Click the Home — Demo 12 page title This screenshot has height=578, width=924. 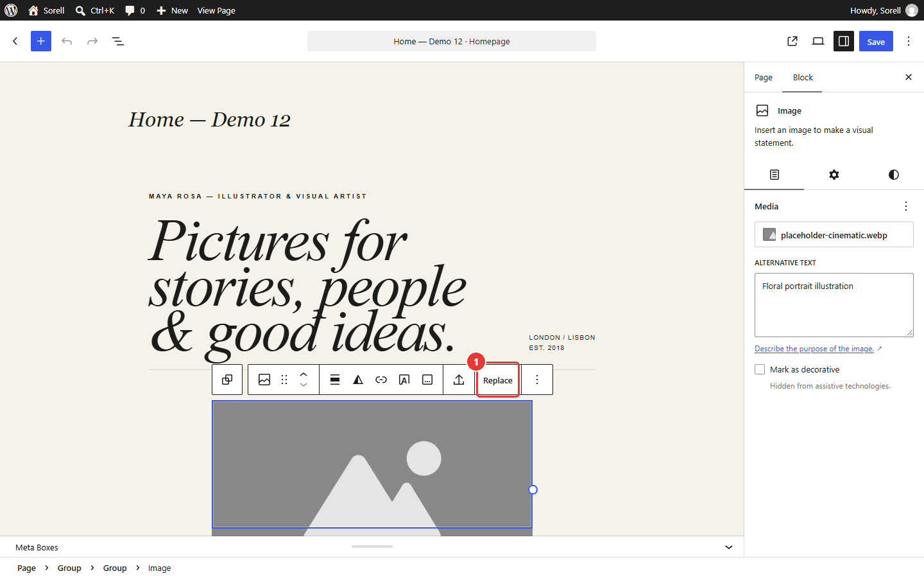pos(209,119)
